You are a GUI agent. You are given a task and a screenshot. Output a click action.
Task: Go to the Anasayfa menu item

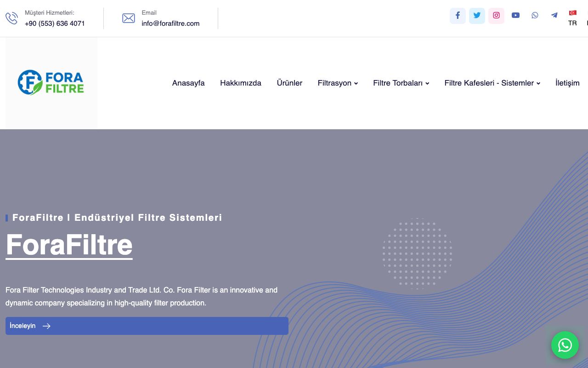188,83
